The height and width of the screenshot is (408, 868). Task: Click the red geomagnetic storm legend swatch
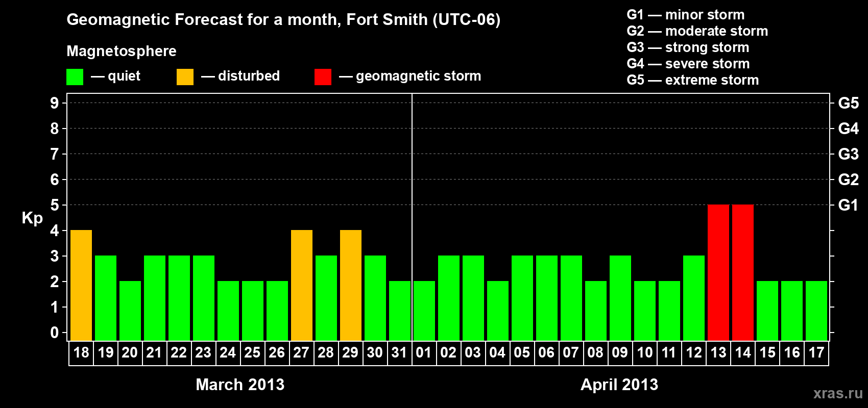323,77
